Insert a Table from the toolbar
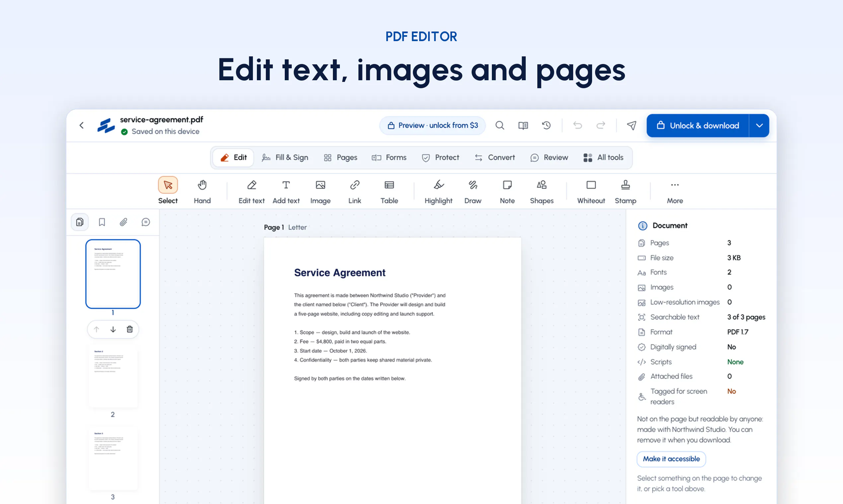The image size is (843, 504). click(389, 191)
